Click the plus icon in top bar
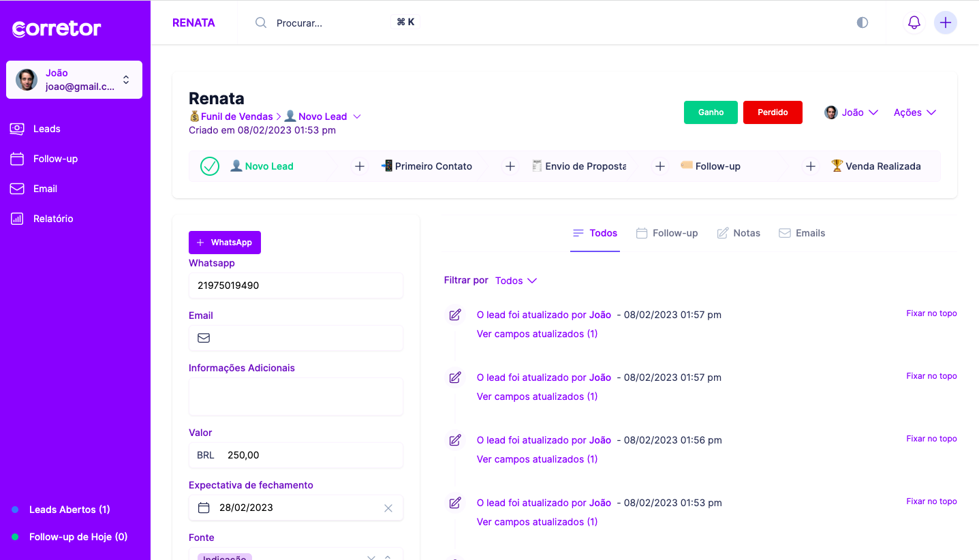Image resolution: width=979 pixels, height=560 pixels. [x=945, y=22]
